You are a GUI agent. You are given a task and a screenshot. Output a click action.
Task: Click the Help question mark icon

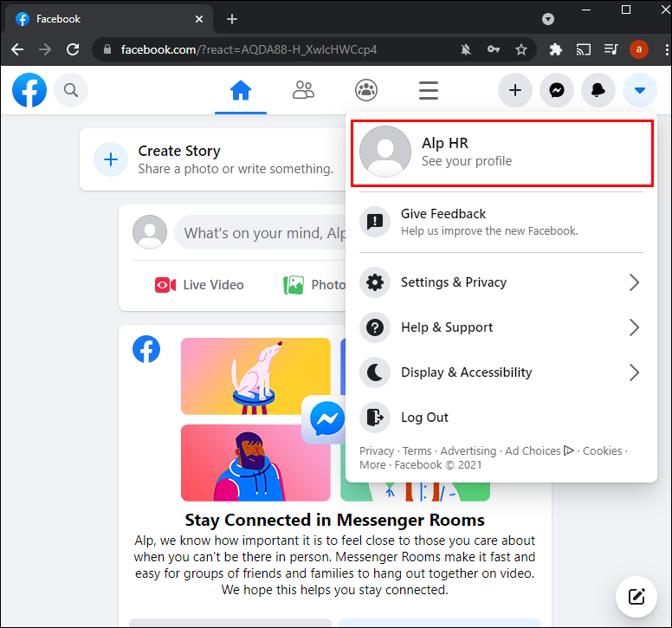point(375,327)
